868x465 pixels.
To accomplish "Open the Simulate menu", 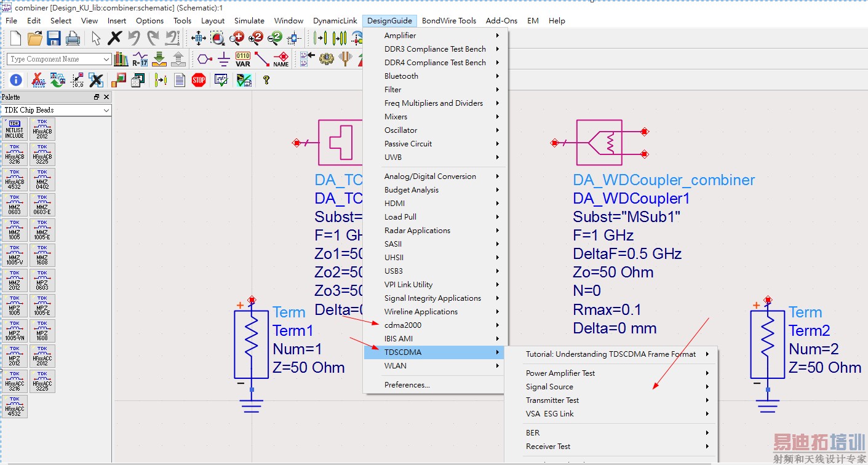I will [249, 20].
